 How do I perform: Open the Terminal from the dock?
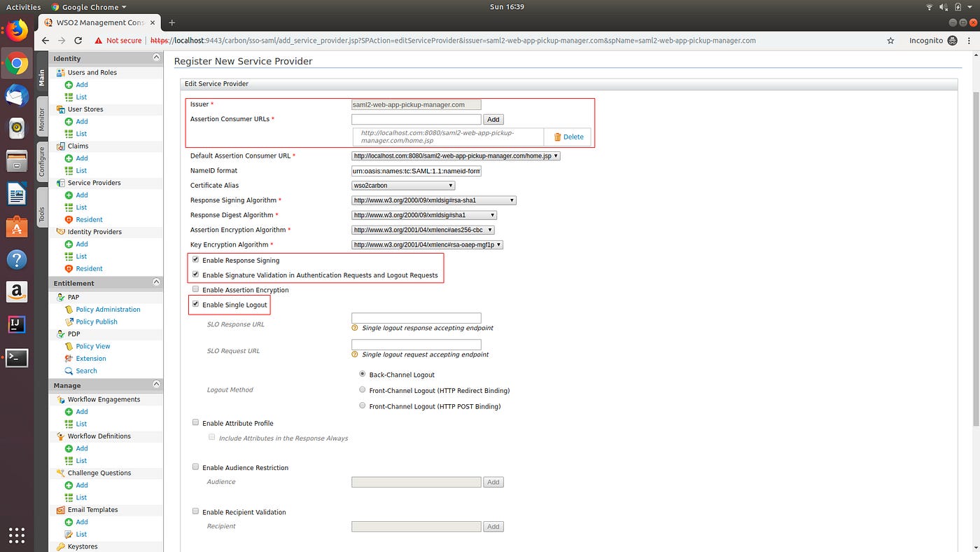(17, 357)
